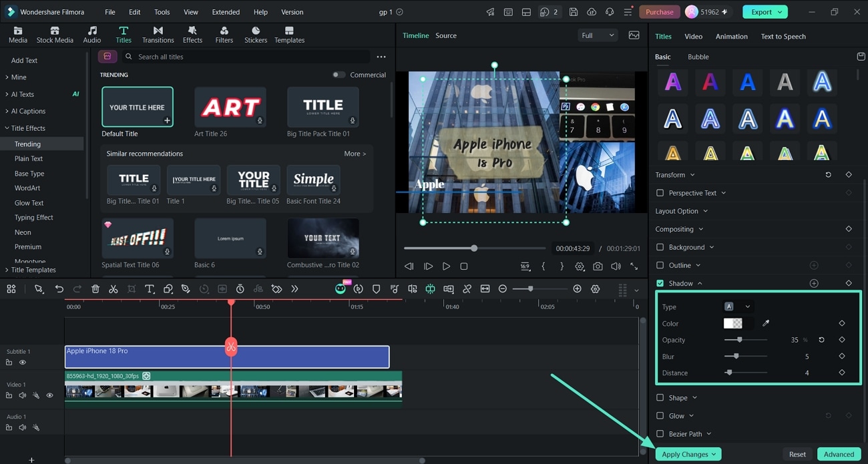Image resolution: width=868 pixels, height=464 pixels.
Task: Hide the Video 1 track
Action: [x=49, y=396]
